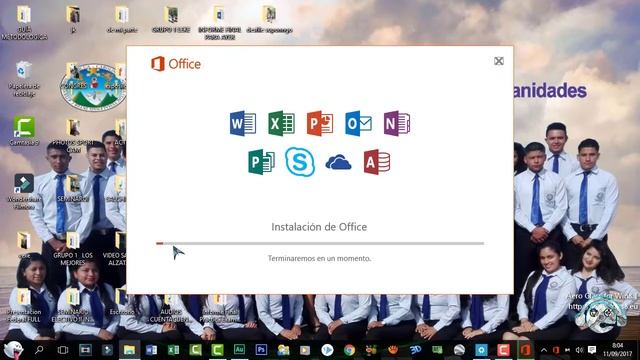The height and width of the screenshot is (360, 640).
Task: Open the Start menu ghost icon
Action: [x=13, y=350]
